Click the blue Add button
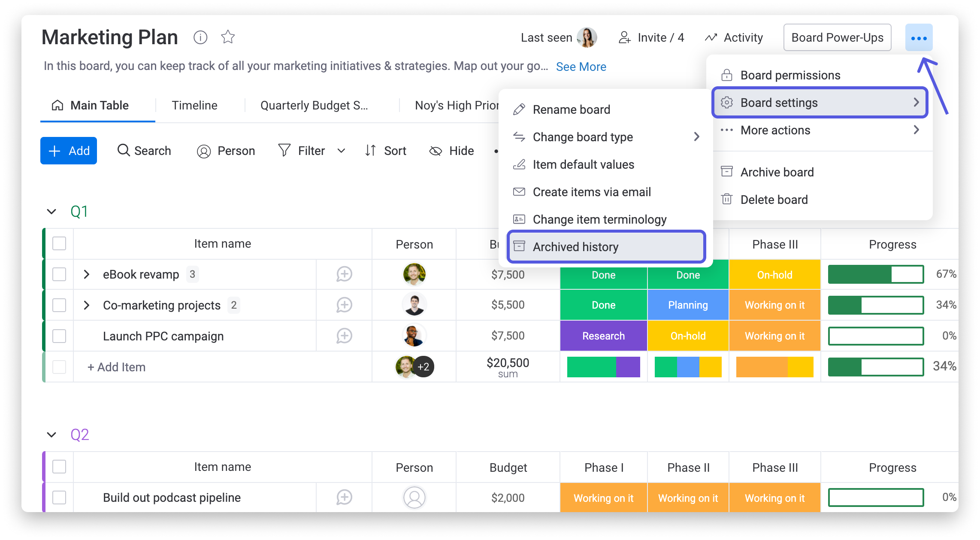980x540 pixels. pyautogui.click(x=69, y=151)
